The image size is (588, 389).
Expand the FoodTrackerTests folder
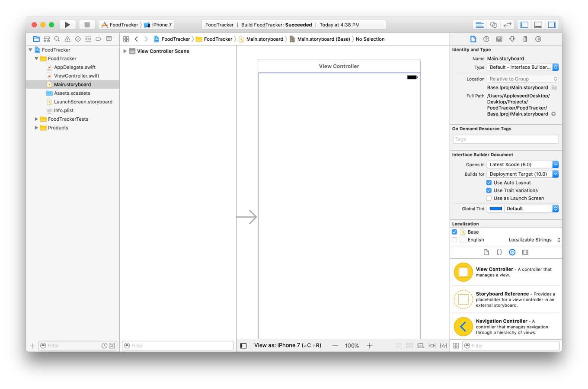pos(36,119)
